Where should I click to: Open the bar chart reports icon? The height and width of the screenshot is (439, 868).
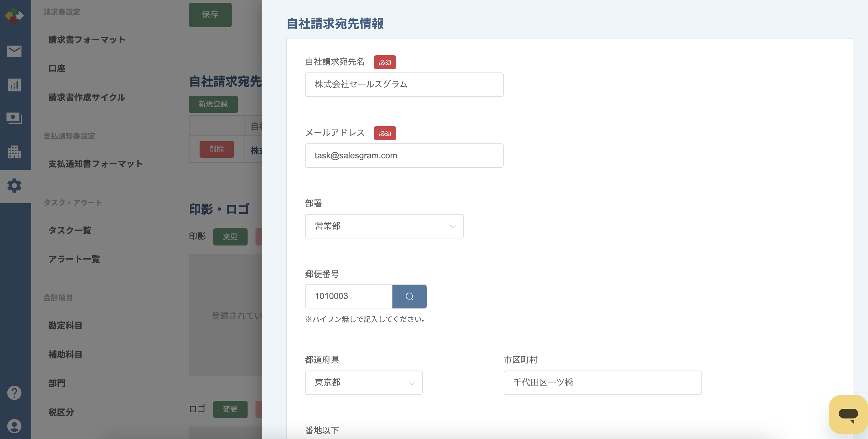14,85
